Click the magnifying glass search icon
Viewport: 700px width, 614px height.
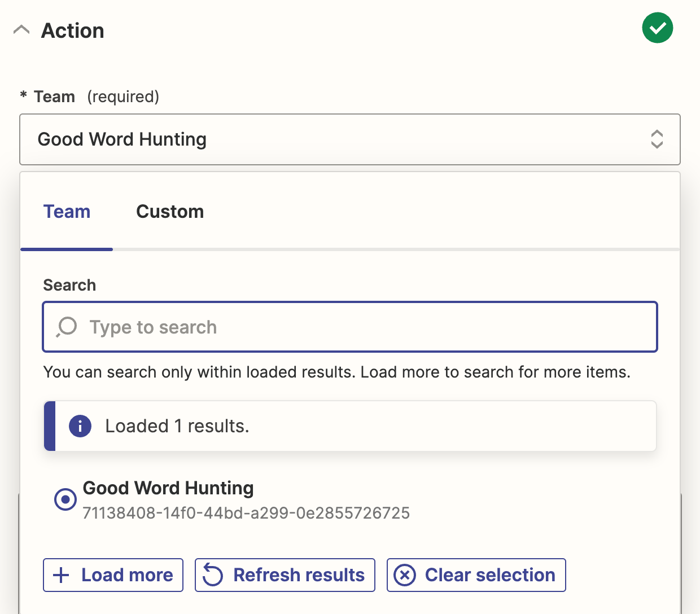point(67,327)
